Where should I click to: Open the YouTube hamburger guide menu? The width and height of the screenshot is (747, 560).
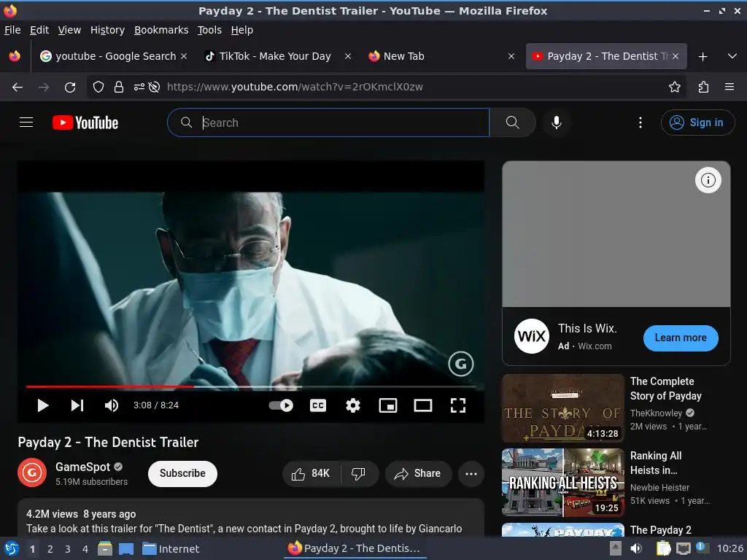click(26, 122)
